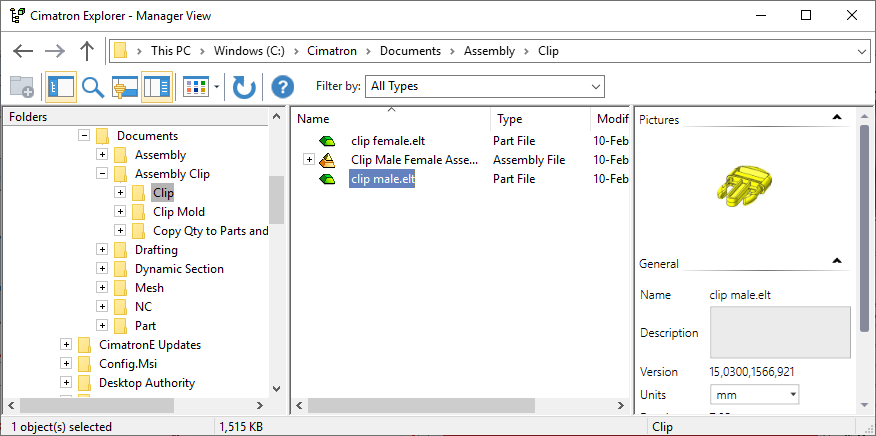Expand the Drafting folder node

pos(102,250)
